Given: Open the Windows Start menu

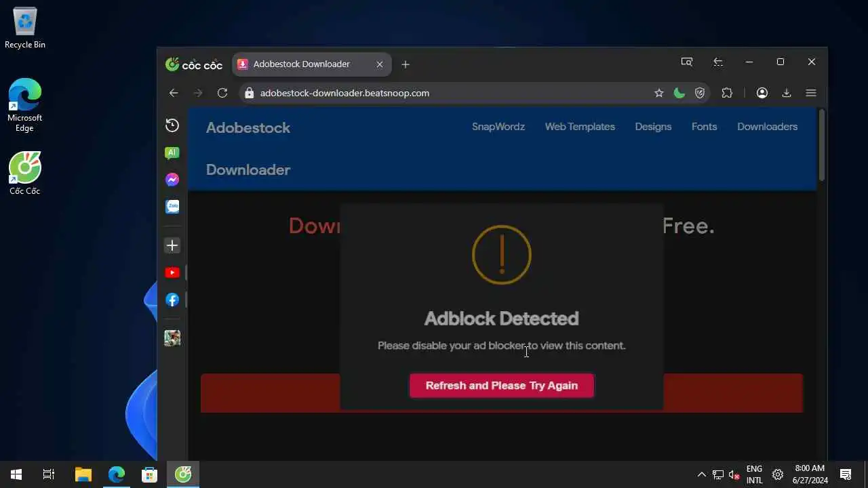Looking at the screenshot, I should 16,474.
